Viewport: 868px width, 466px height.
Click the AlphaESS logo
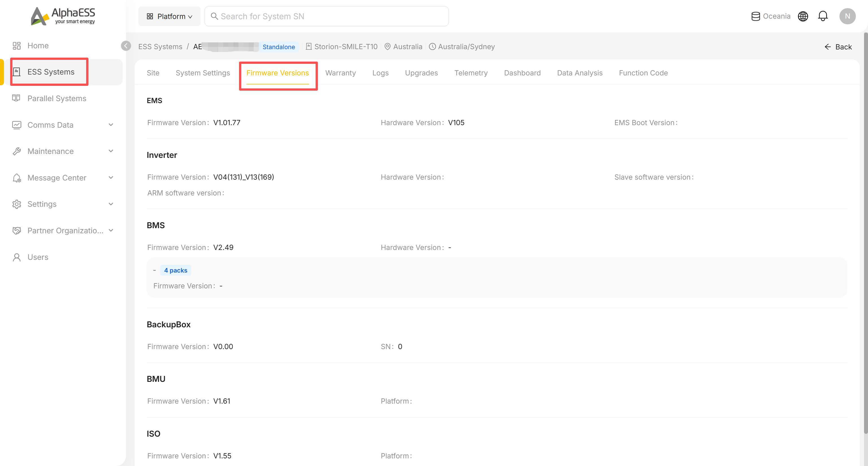click(x=63, y=16)
